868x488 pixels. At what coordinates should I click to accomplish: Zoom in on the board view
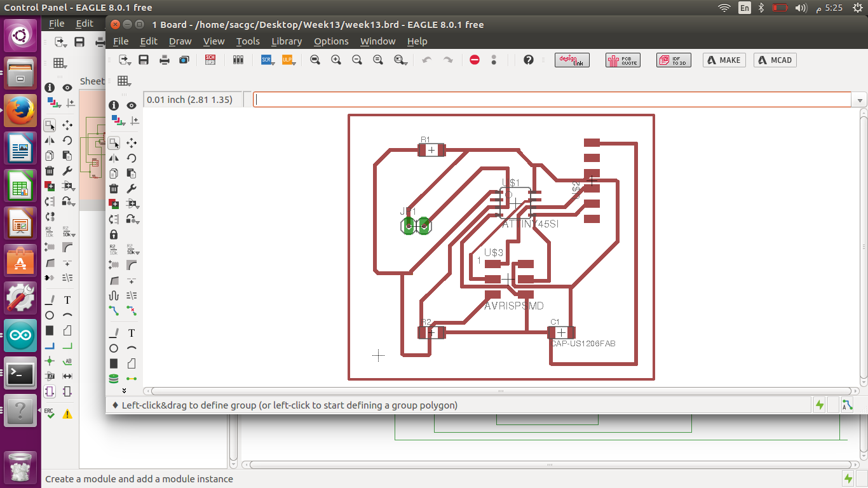pyautogui.click(x=336, y=60)
